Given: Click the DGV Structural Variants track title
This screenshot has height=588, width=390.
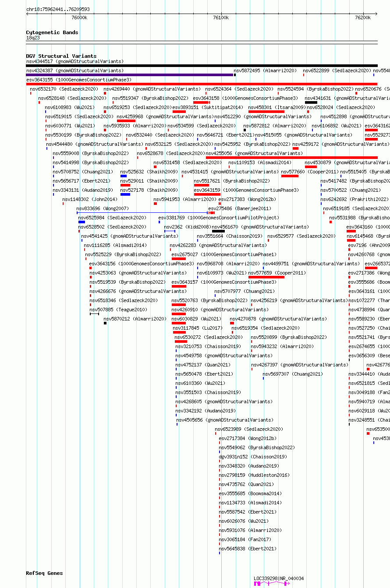Looking at the screenshot, I should (x=61, y=56).
